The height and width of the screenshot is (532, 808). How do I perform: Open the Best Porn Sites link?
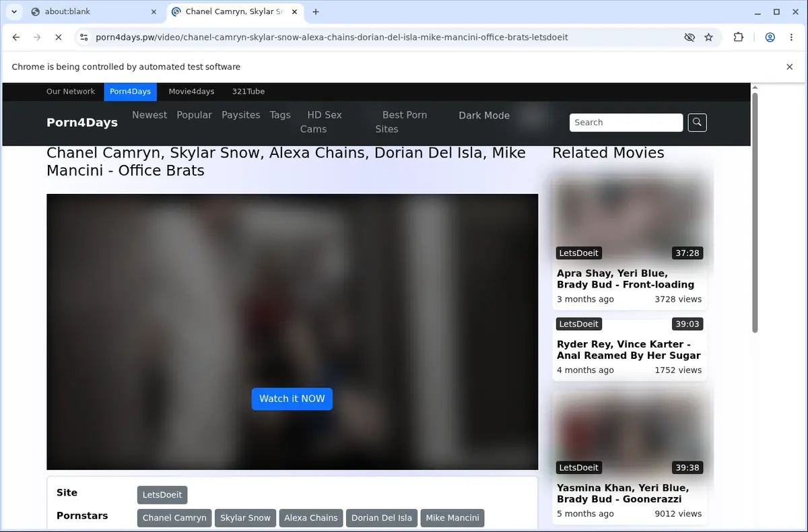coord(401,122)
